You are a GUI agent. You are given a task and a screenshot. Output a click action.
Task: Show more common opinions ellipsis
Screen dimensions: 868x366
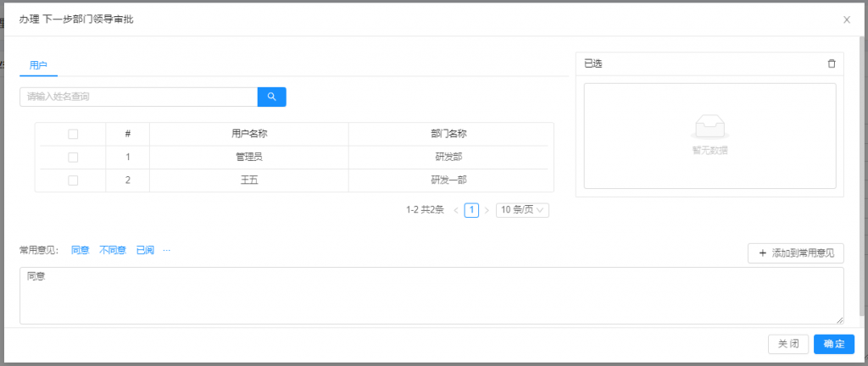tap(166, 251)
